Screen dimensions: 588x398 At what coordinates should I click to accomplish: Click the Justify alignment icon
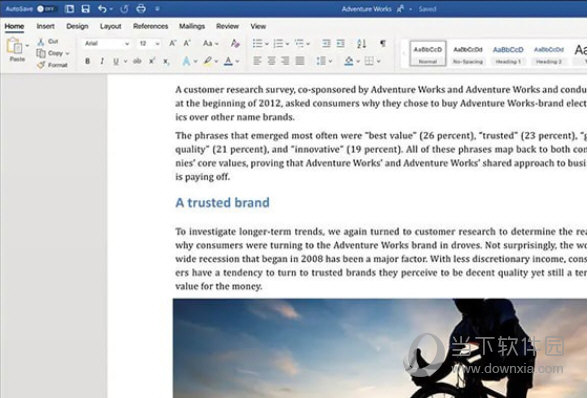tap(300, 61)
